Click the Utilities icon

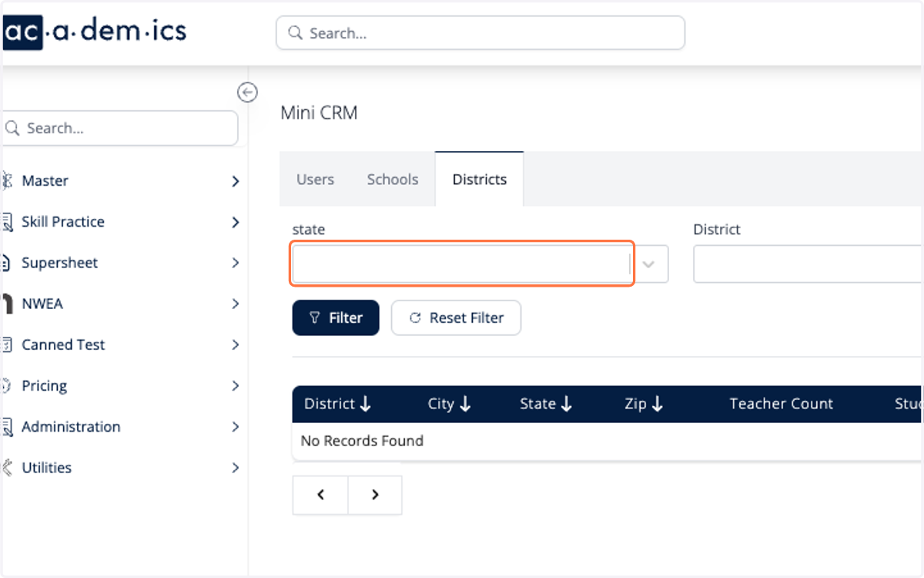click(7, 468)
